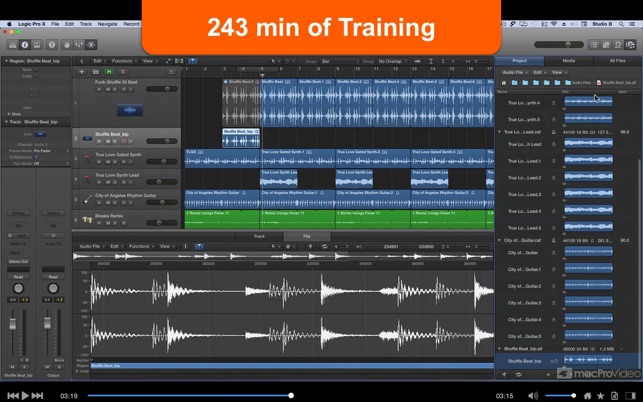Viewport: 643px width, 402px height.
Task: Click the Funk-Shuffle 55 Beat track volume slider
Action: (x=162, y=89)
